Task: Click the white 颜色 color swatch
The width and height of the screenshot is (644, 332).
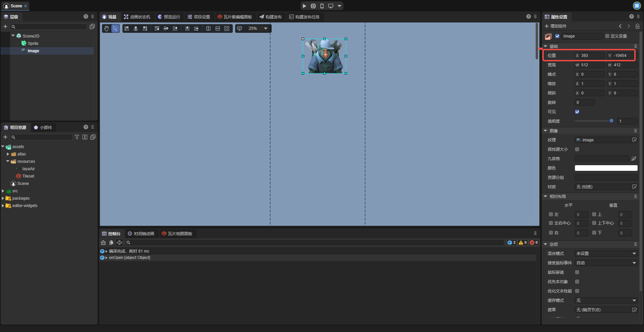Action: click(x=606, y=168)
